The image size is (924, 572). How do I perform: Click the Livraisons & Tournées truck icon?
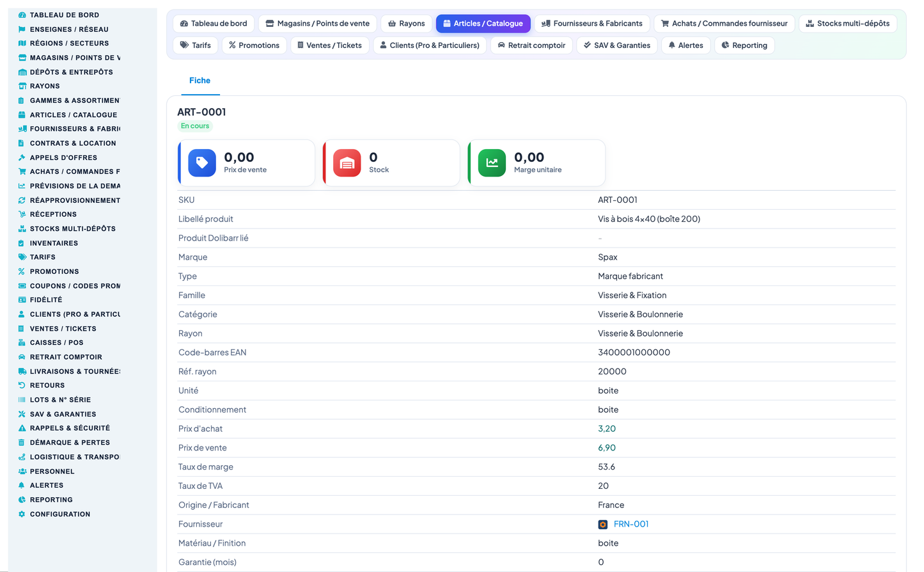(x=22, y=371)
